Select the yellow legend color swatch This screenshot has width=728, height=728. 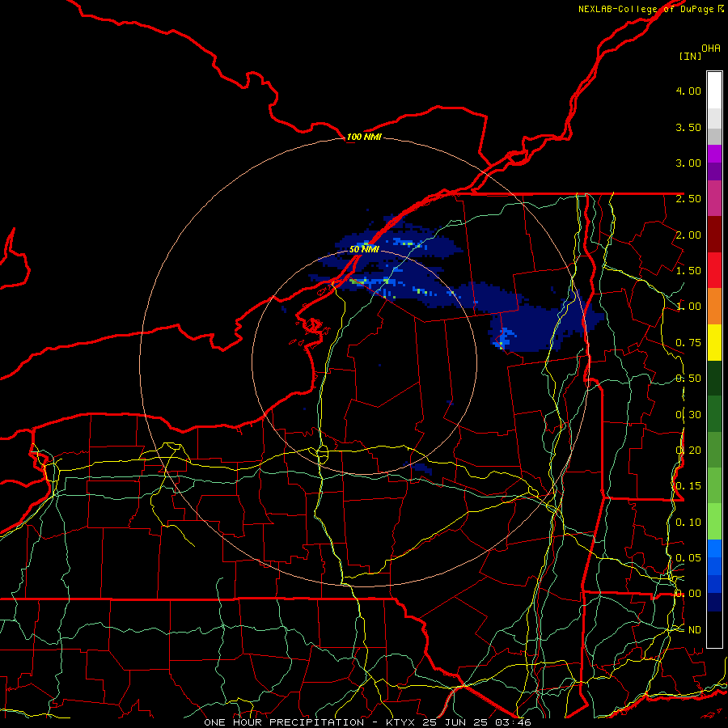point(714,342)
